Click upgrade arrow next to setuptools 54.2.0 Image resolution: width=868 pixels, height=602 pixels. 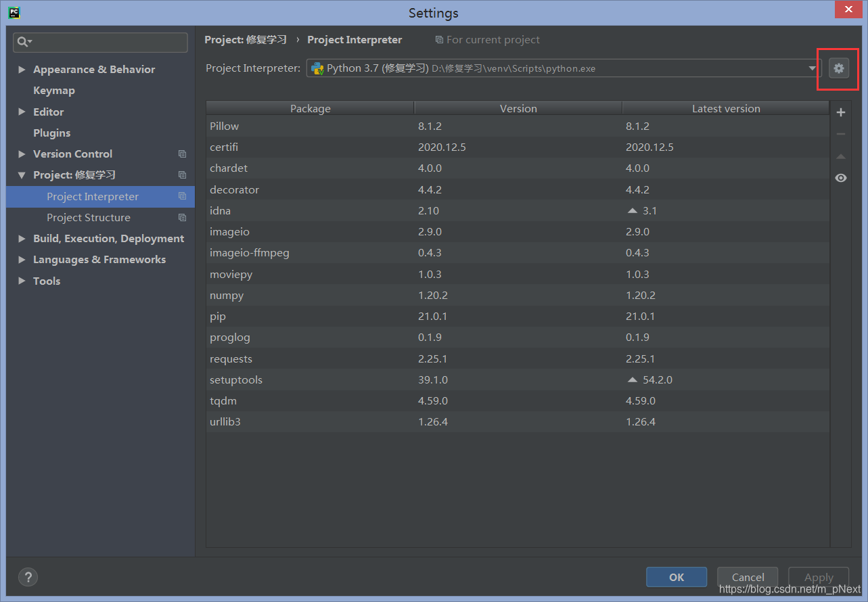633,380
